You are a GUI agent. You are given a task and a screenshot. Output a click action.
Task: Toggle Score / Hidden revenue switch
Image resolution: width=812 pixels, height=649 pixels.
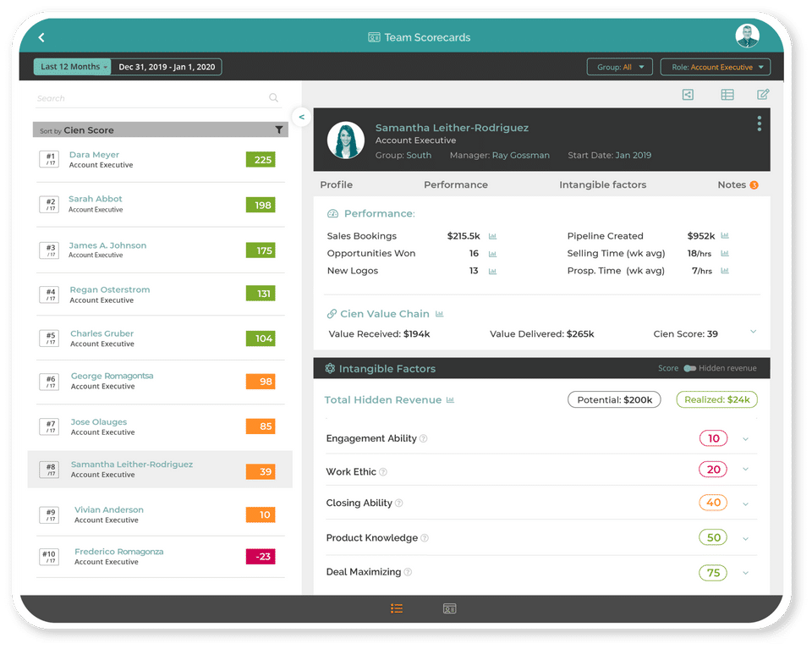coord(690,368)
